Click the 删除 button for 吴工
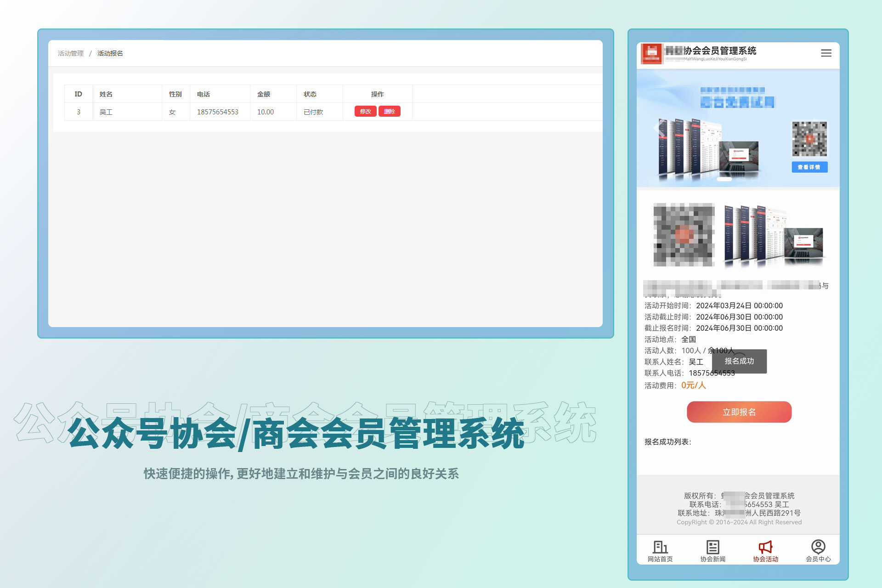This screenshot has height=588, width=882. coord(390,112)
